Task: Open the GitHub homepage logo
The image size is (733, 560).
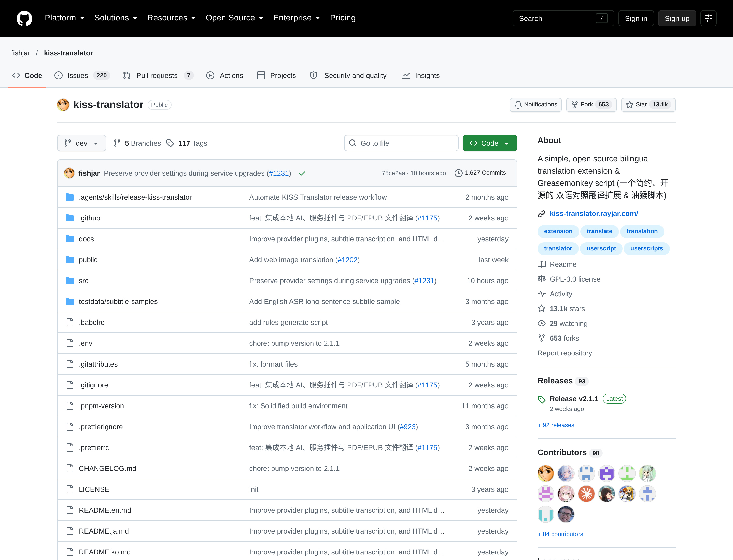Action: click(x=24, y=18)
